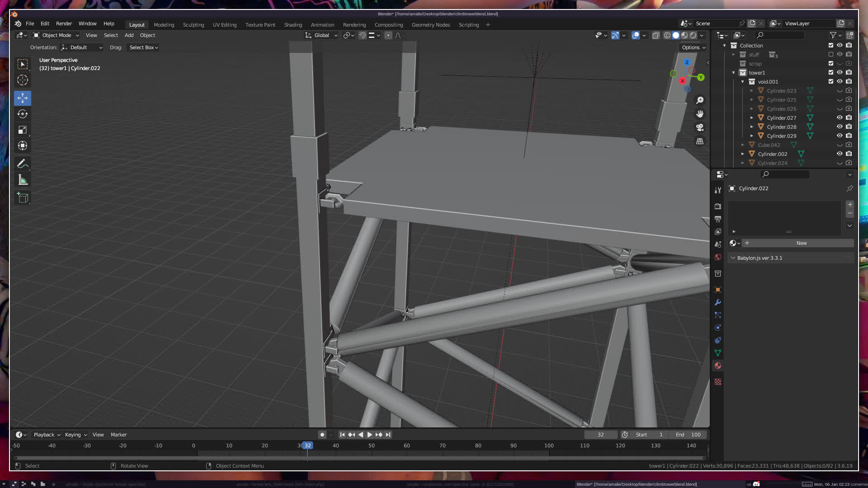This screenshot has width=868, height=488.
Task: Uncheck the tower1 collection checkbox
Action: click(x=830, y=72)
